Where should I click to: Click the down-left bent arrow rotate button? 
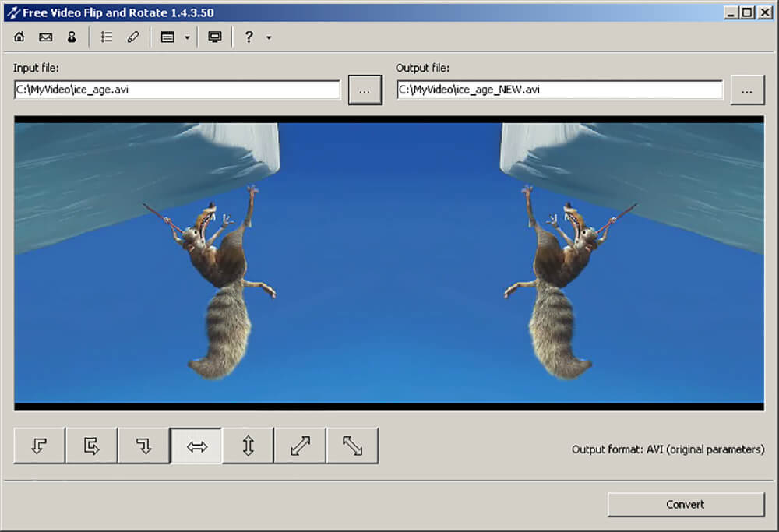[39, 446]
